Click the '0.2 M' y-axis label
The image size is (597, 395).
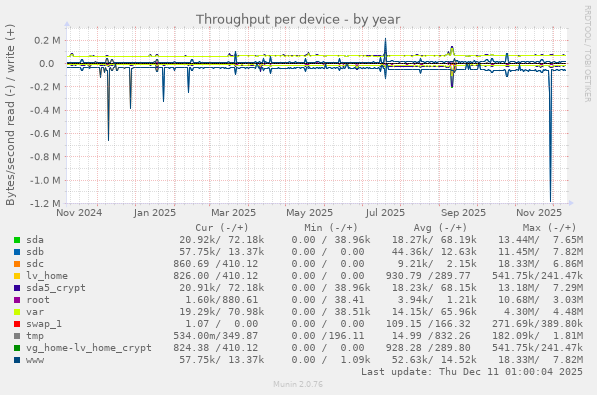click(47, 40)
